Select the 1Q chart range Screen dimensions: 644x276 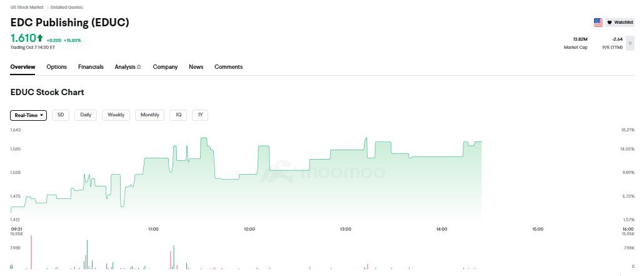point(179,115)
